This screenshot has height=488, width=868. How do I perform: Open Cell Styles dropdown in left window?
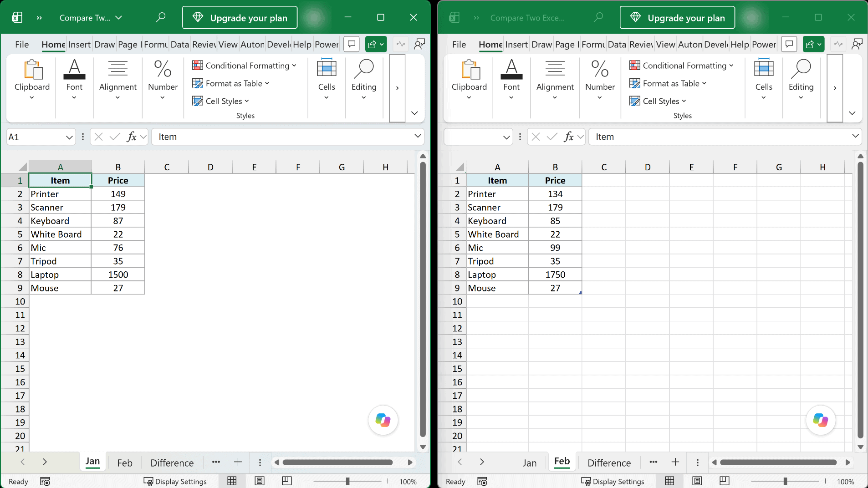[x=220, y=101]
